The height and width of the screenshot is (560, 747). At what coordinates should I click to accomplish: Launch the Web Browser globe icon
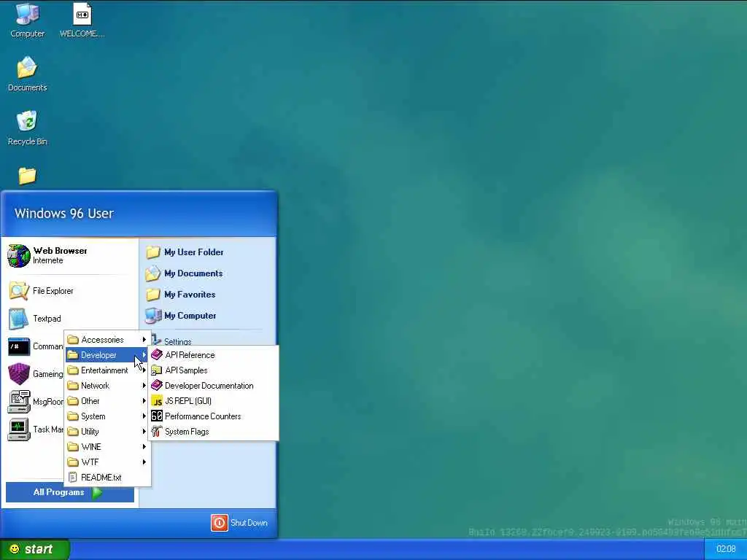(x=18, y=256)
